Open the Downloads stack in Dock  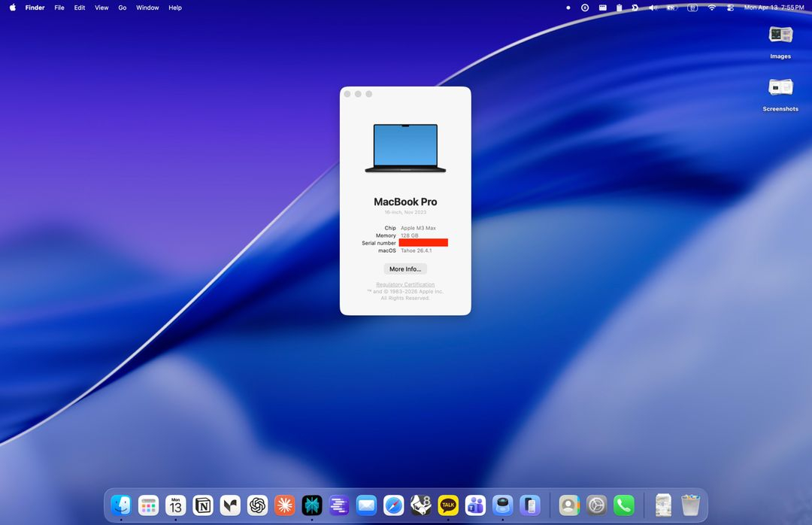[663, 505]
